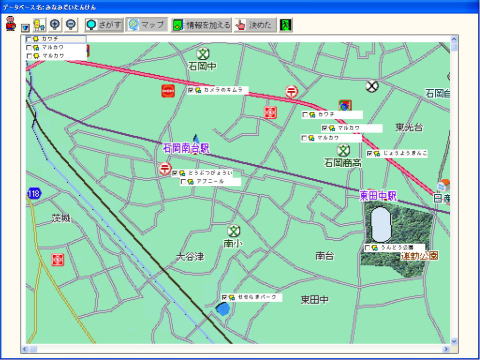Click the 決めた button
The width and height of the screenshot is (480, 360).
pyautogui.click(x=255, y=25)
